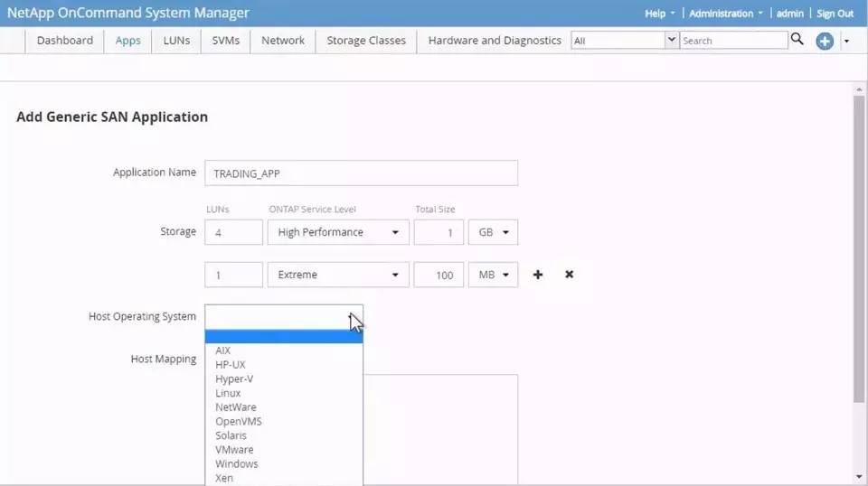Screen dimensions: 868x486
Task: Click the Sign Out link
Action: [x=835, y=14]
